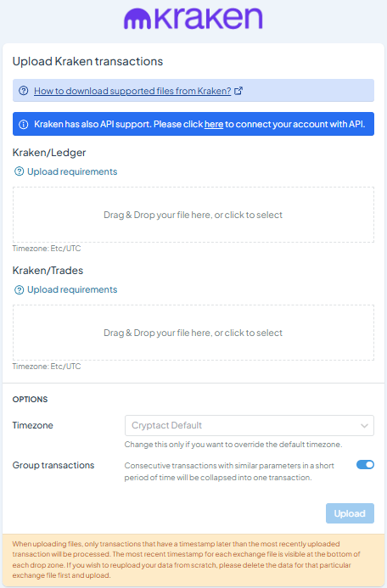
Task: Click the Kraken logo at top
Action: (x=193, y=18)
